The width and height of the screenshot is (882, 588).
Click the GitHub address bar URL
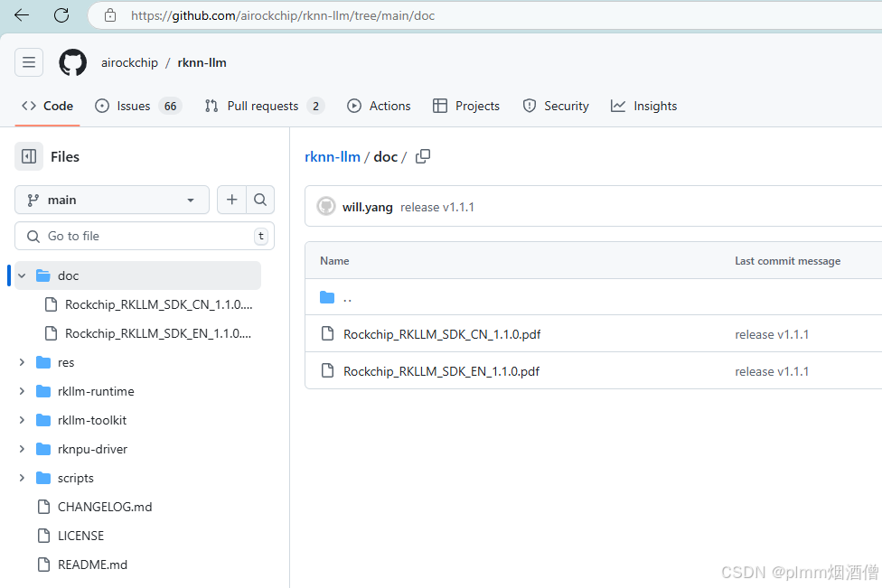[x=283, y=15]
